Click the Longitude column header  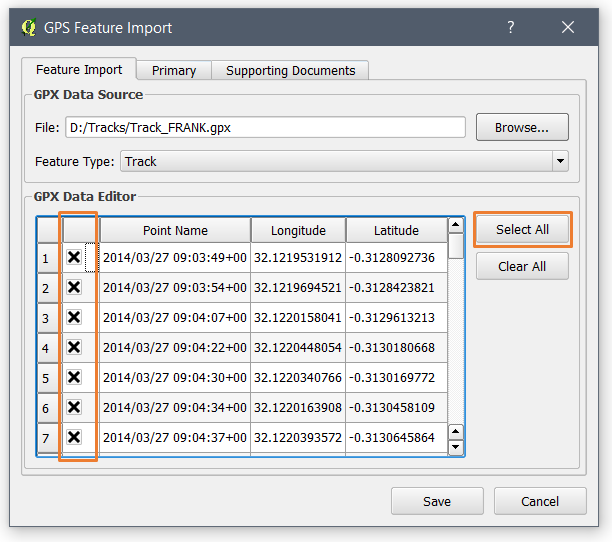298,230
